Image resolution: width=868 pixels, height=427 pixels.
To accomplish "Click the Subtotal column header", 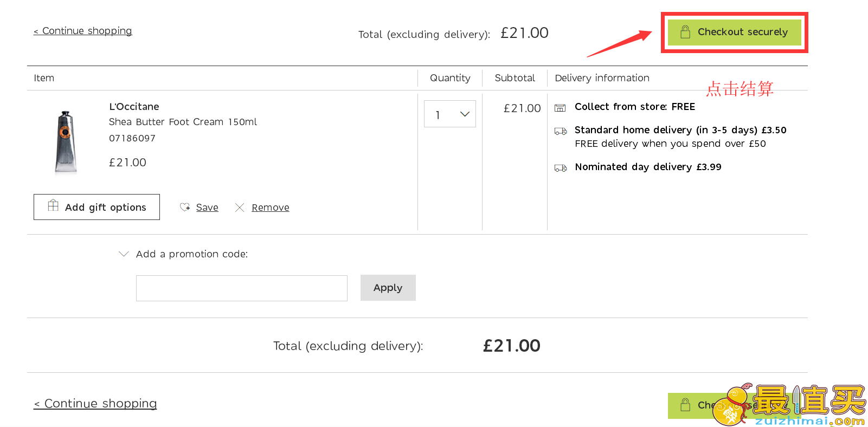I will pyautogui.click(x=515, y=78).
